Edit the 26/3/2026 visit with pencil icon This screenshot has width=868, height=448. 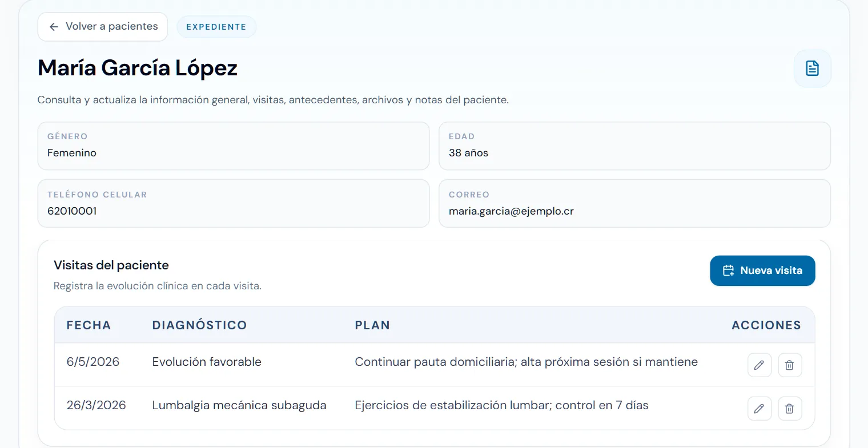(759, 409)
